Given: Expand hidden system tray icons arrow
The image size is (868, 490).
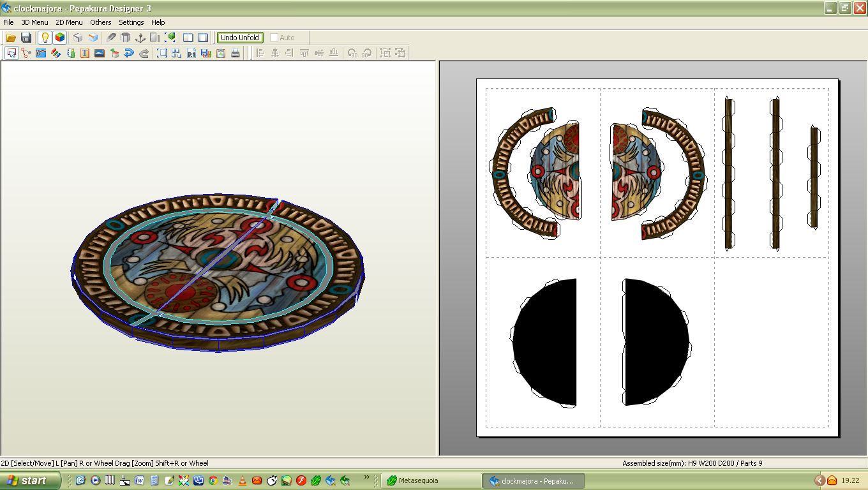Looking at the screenshot, I should tap(820, 480).
